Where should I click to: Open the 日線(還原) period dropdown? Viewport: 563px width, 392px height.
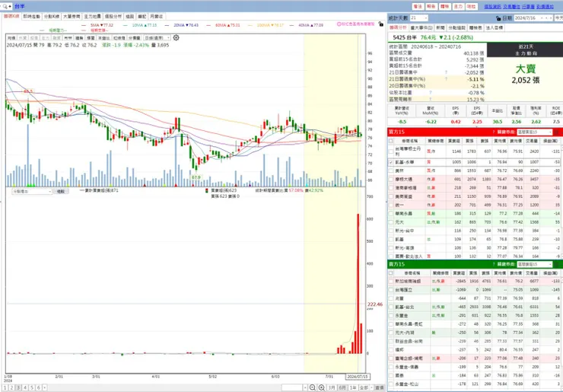coord(157,38)
